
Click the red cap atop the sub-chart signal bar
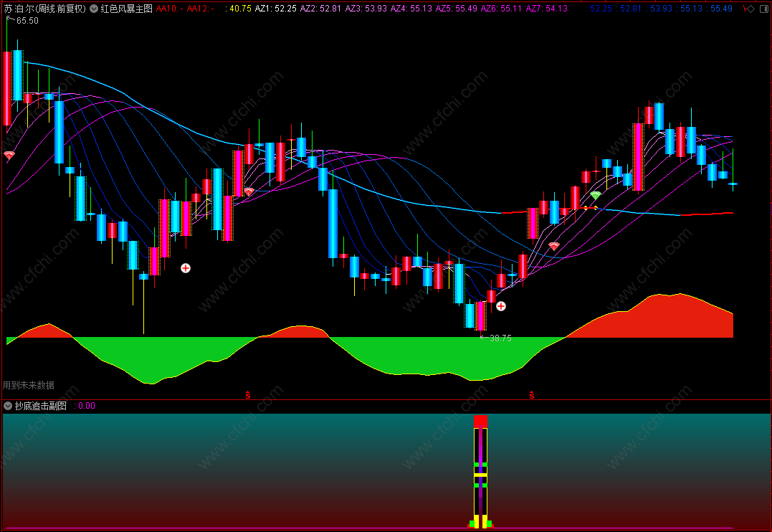coord(480,421)
